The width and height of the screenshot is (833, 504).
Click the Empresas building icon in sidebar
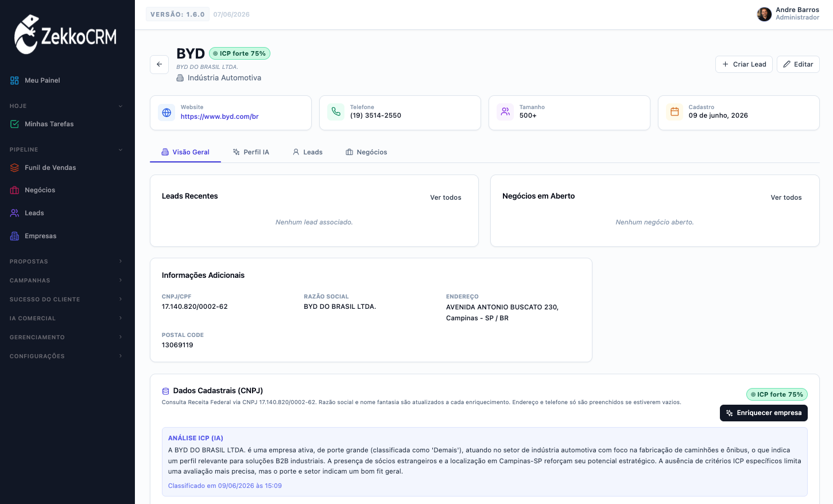[x=14, y=236]
